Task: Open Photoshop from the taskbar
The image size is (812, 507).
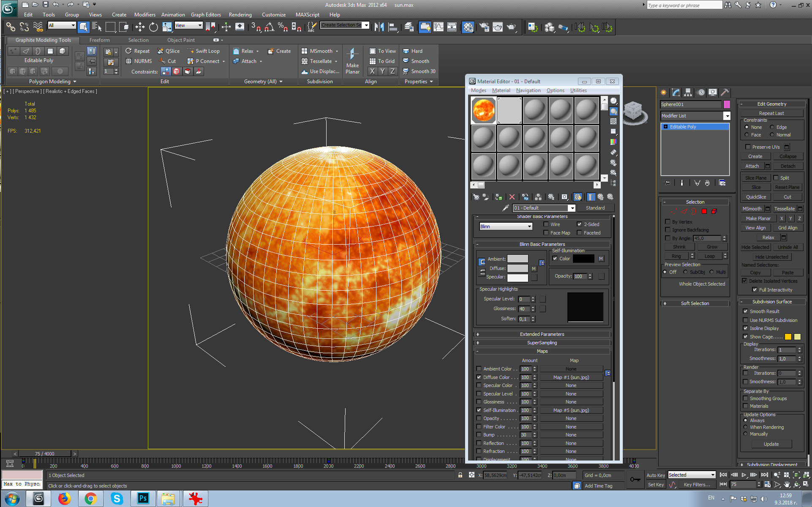Action: (x=143, y=499)
